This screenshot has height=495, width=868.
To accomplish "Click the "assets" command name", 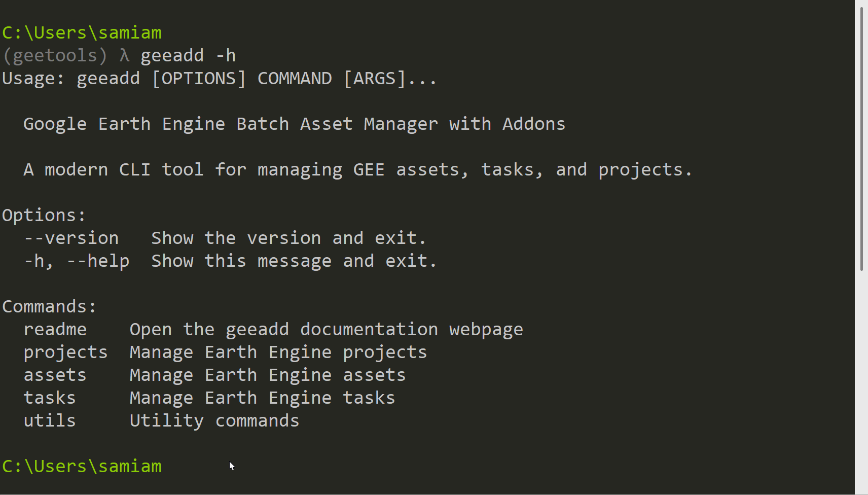I will (x=55, y=375).
